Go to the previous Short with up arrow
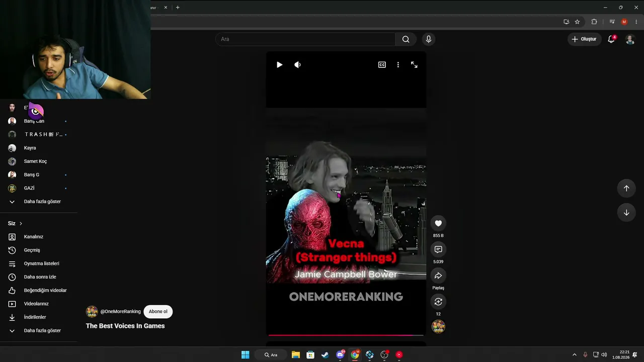The width and height of the screenshot is (644, 362). coord(626,188)
